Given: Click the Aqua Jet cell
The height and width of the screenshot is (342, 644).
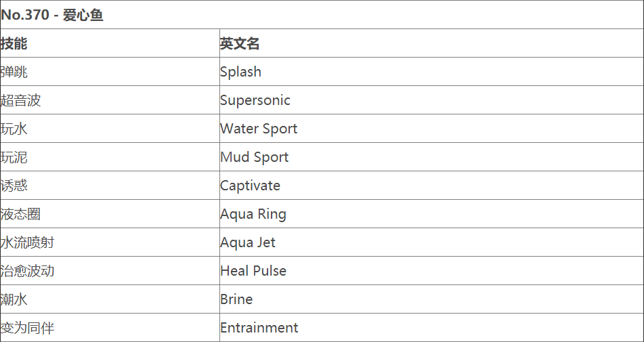Looking at the screenshot, I should [x=248, y=242].
